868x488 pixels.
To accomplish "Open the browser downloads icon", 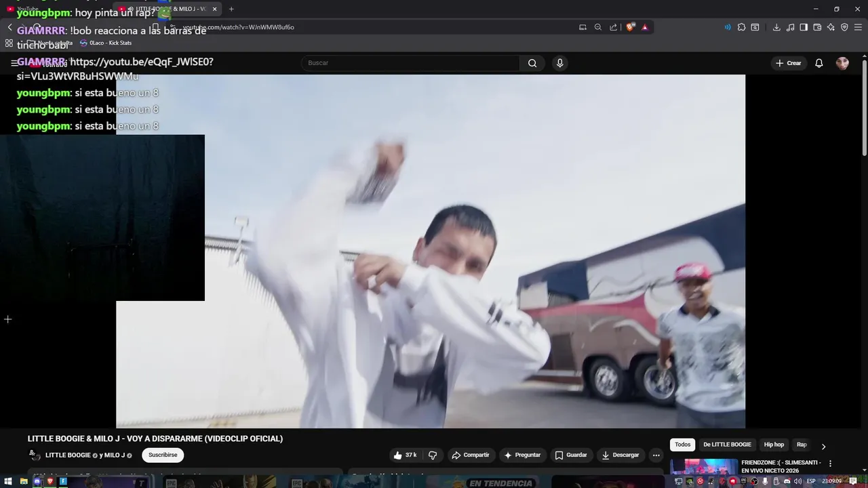I will click(776, 27).
